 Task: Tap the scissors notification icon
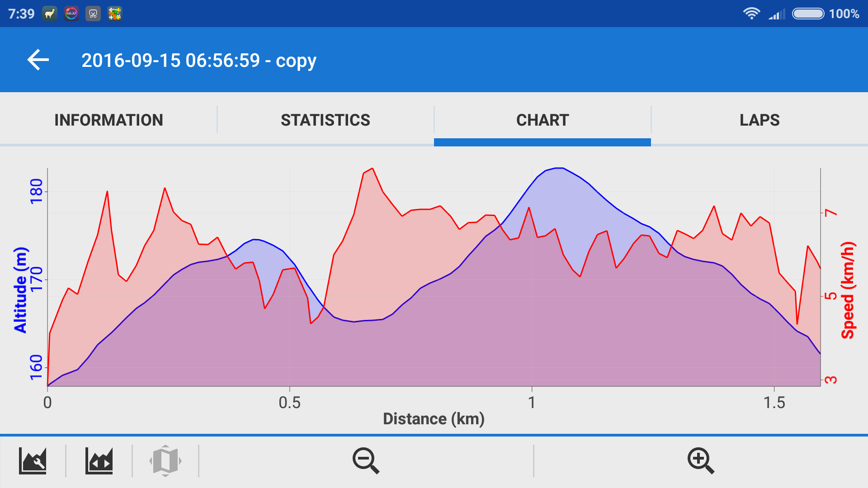point(93,14)
